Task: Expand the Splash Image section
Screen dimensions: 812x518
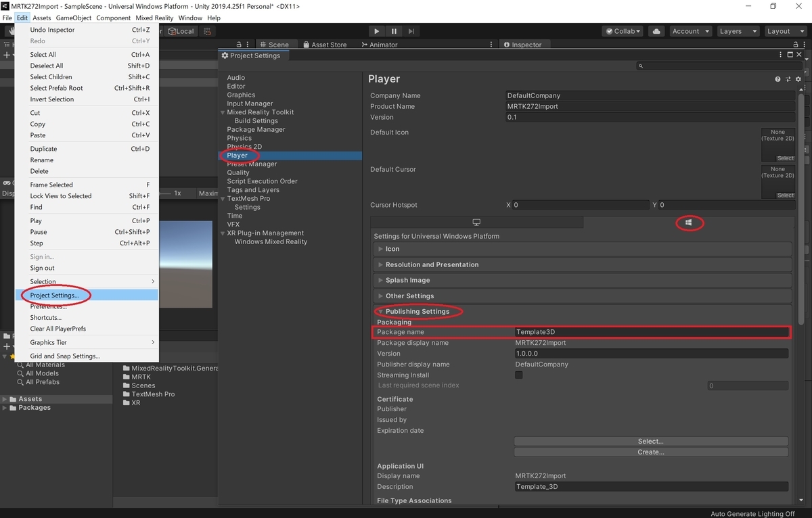Action: (582, 280)
